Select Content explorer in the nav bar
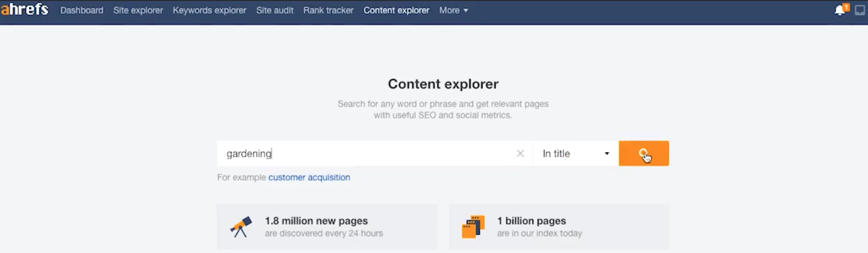 (396, 10)
